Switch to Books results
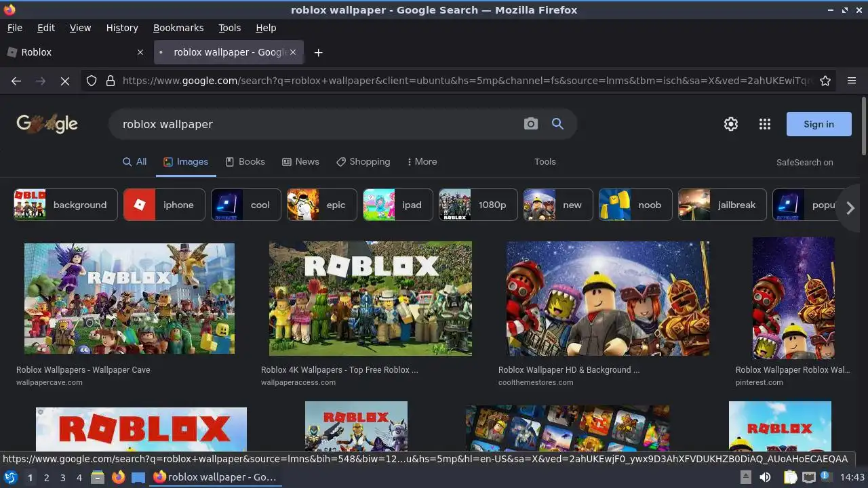This screenshot has width=868, height=488. pos(245,162)
